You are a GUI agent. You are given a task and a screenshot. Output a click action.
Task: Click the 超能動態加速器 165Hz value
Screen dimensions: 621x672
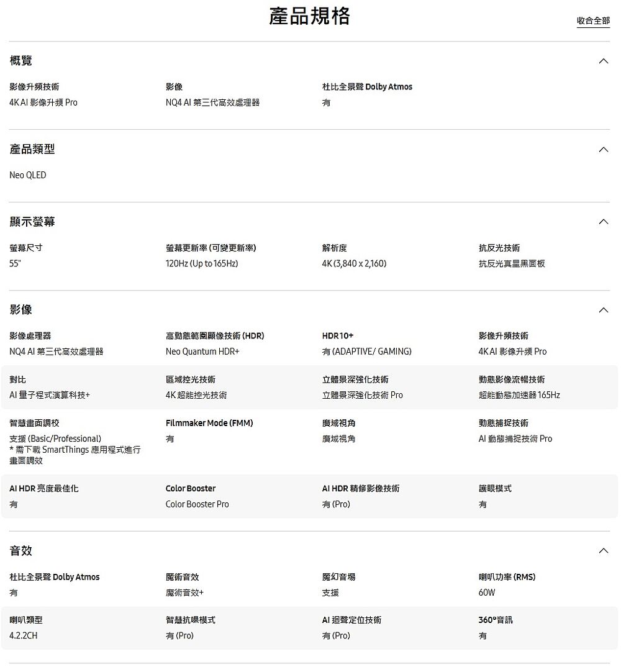(x=519, y=395)
